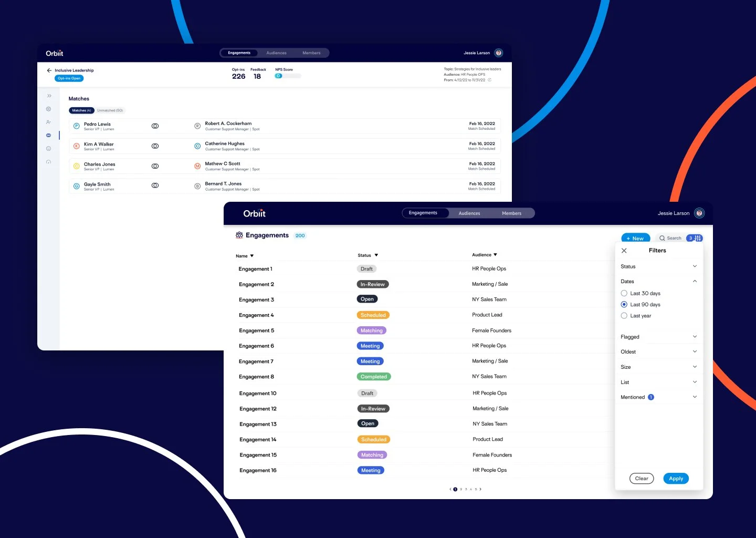The width and height of the screenshot is (756, 538).
Task: Expand the Mentioned filter section
Action: tap(695, 397)
